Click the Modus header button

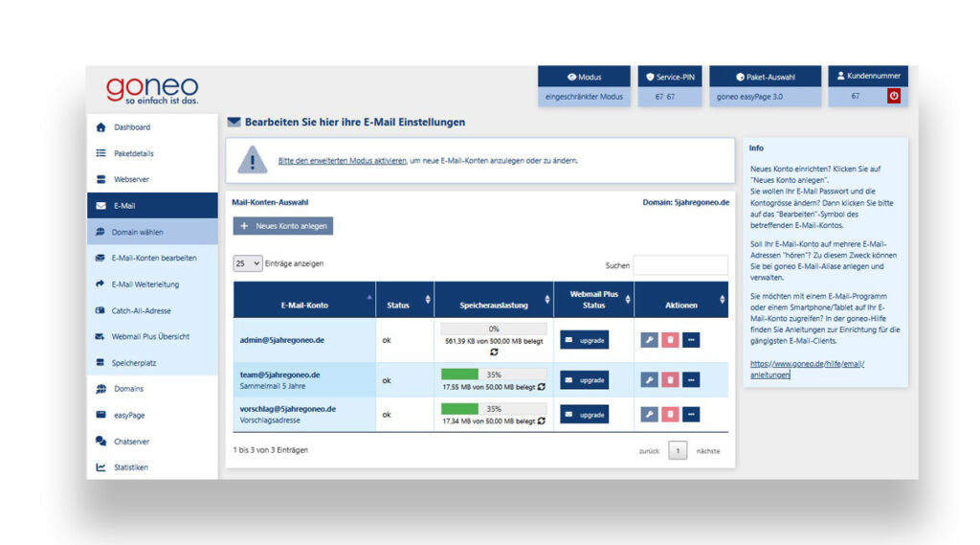pyautogui.click(x=584, y=77)
